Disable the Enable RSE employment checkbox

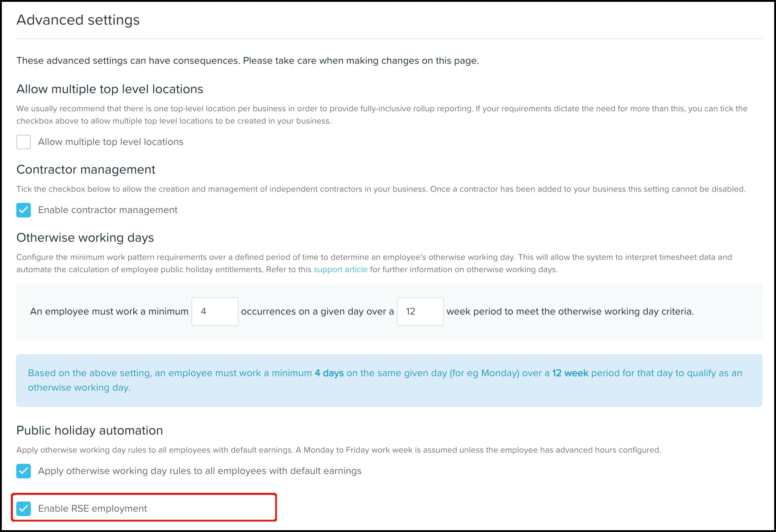pos(24,509)
